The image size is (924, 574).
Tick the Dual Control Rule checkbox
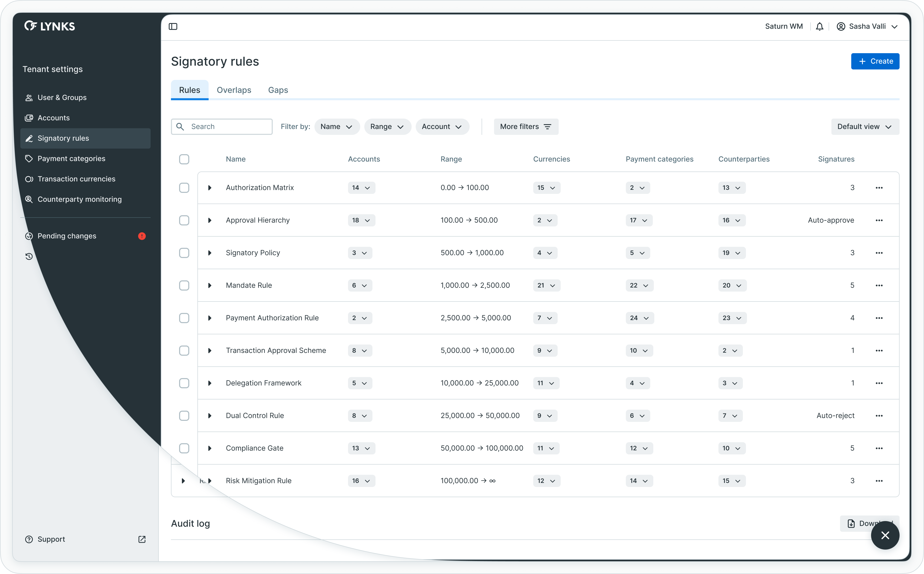click(184, 416)
